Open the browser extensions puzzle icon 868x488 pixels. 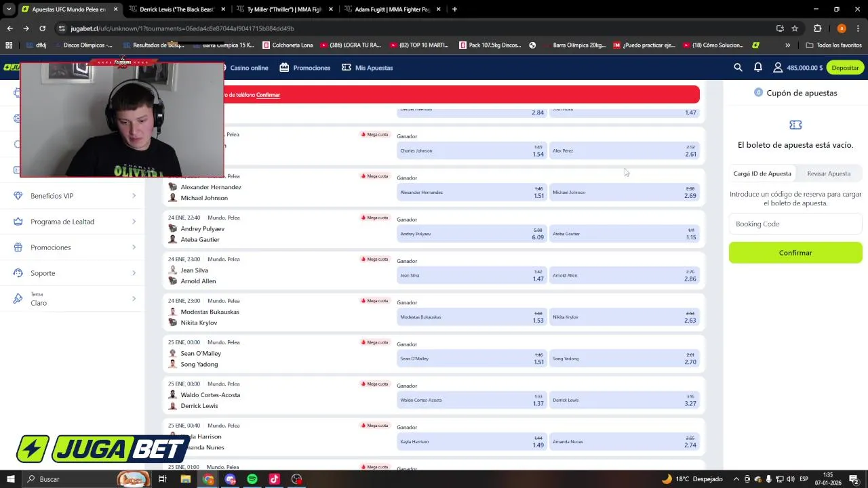(x=817, y=28)
